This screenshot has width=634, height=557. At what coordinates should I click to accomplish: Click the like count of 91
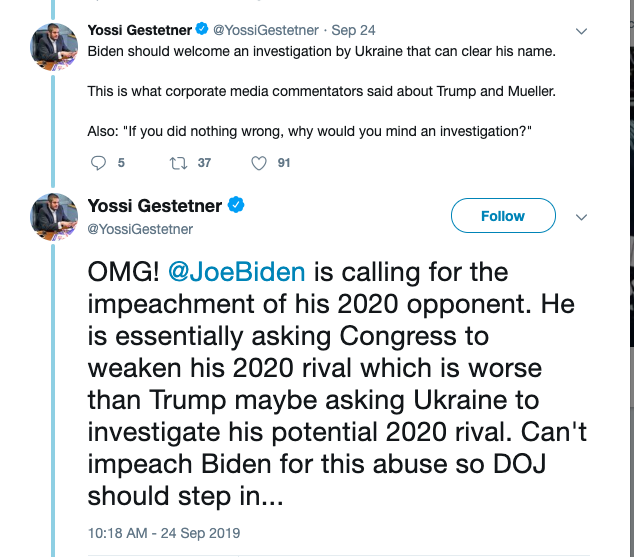pos(284,163)
